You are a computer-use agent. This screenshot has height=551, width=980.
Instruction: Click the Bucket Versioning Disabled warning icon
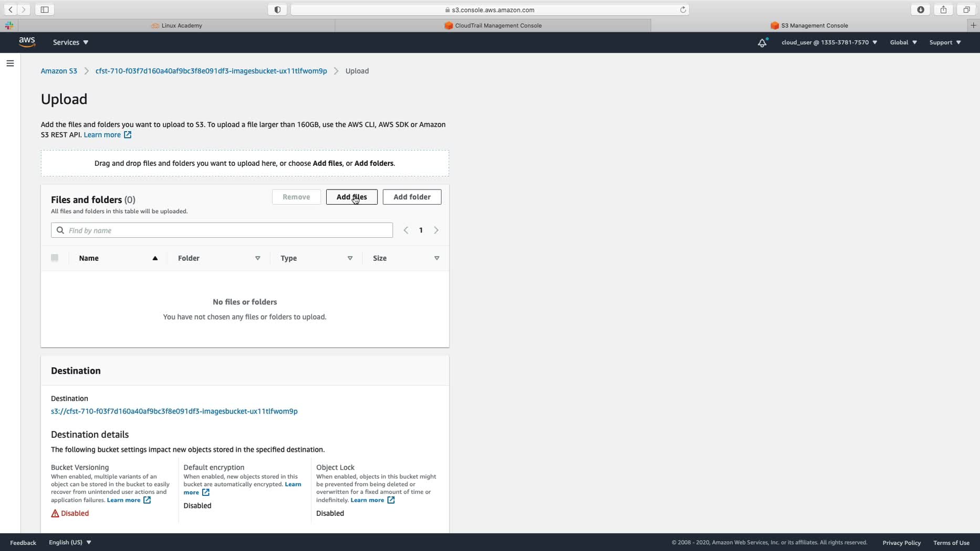55,513
